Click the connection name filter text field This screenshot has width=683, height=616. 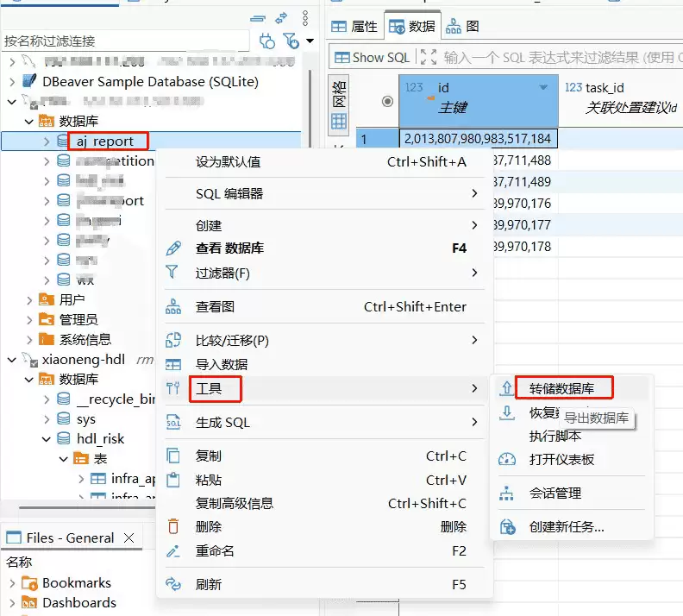125,41
